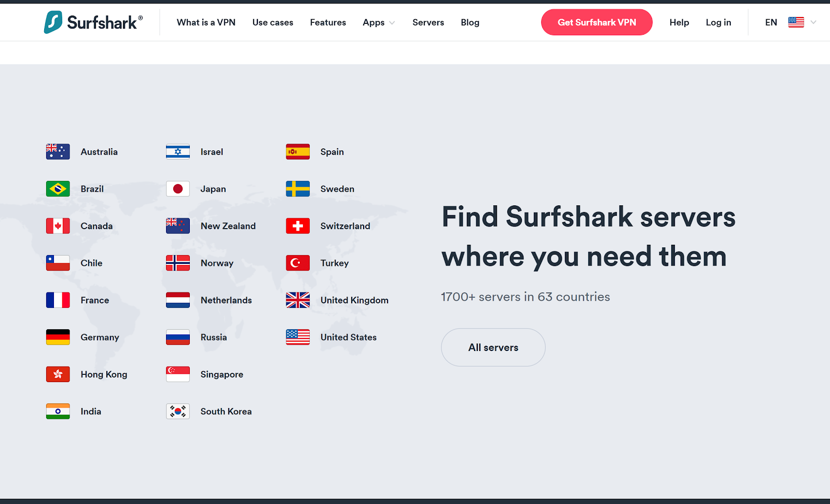Choose the Russia server link

[214, 337]
